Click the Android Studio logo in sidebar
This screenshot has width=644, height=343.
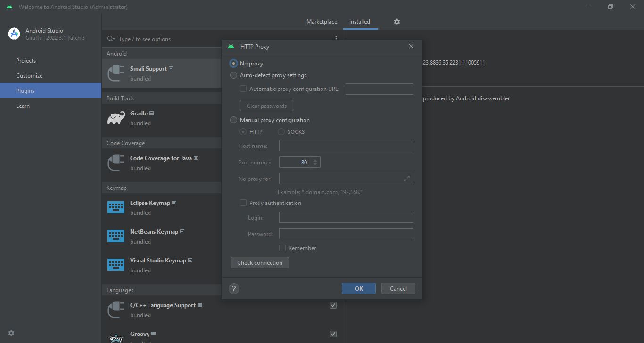pyautogui.click(x=14, y=33)
